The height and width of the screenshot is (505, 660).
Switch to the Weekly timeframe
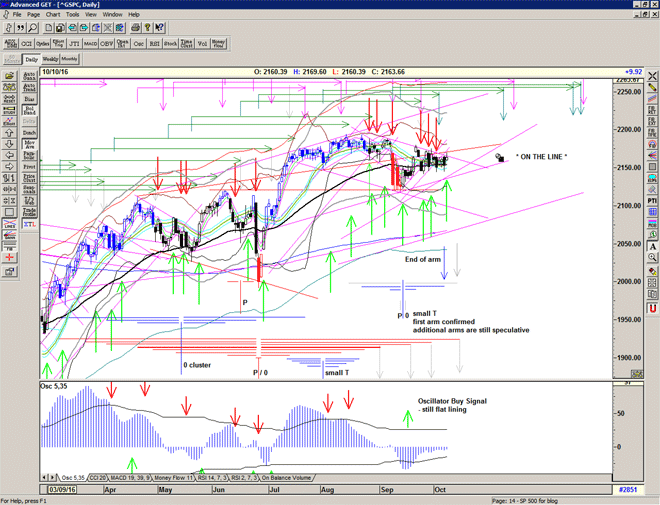point(50,60)
